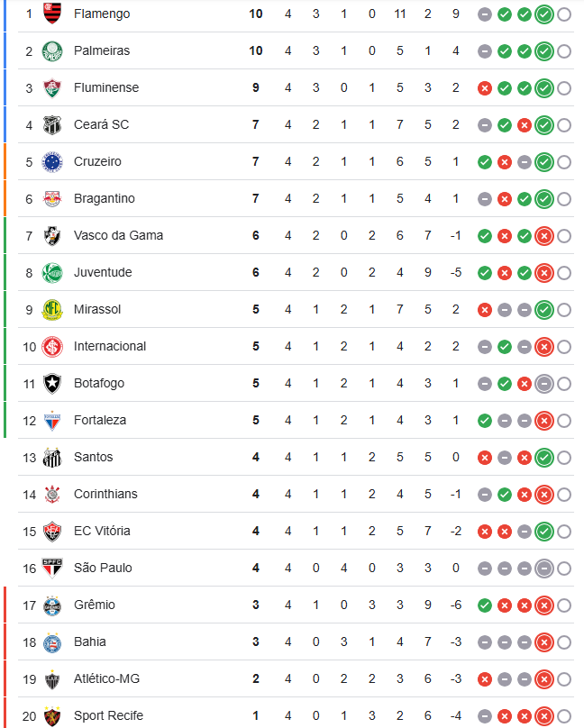Click the Fortaleza team name
This screenshot has height=728, width=584.
click(x=100, y=421)
